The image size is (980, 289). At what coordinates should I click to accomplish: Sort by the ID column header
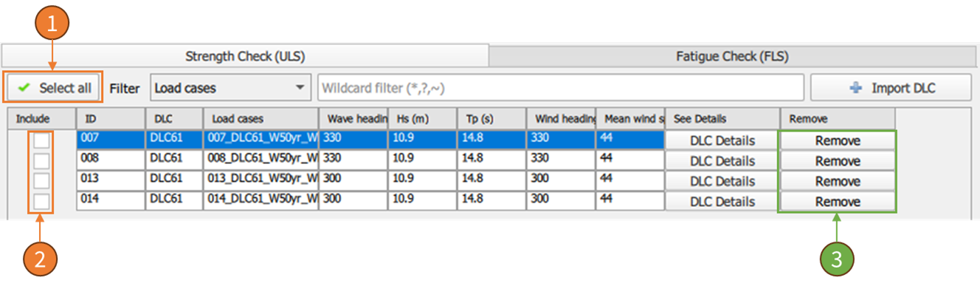click(111, 118)
